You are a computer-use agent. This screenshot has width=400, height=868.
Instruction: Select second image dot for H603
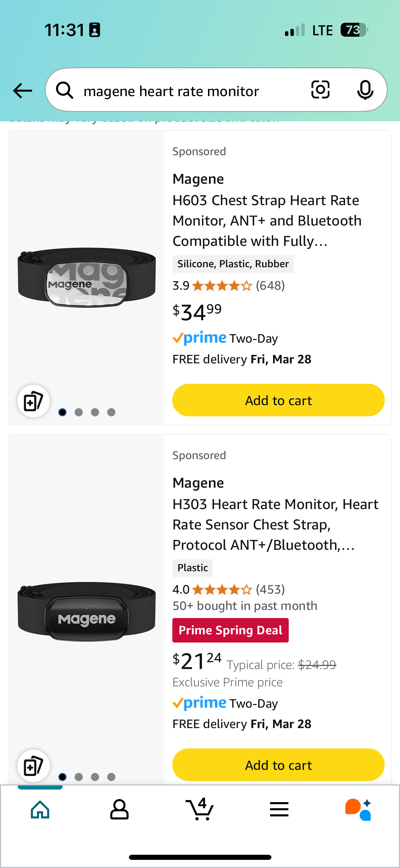(x=79, y=412)
